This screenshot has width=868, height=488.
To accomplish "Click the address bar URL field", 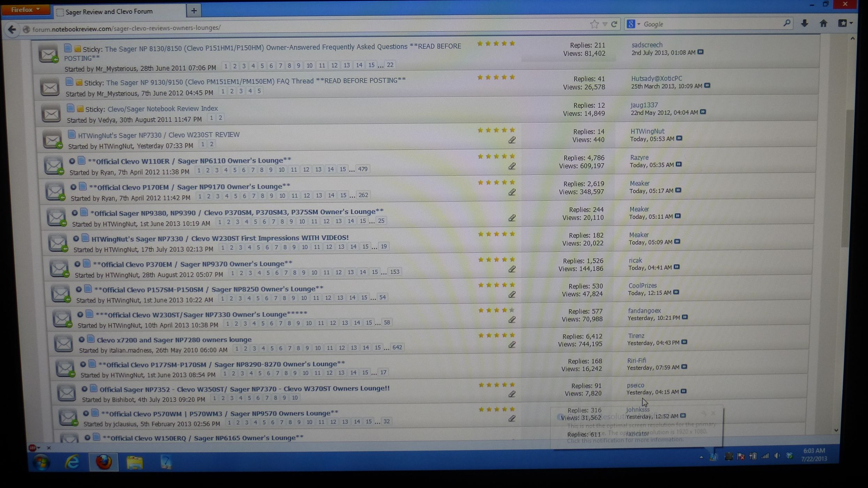I will (303, 28).
